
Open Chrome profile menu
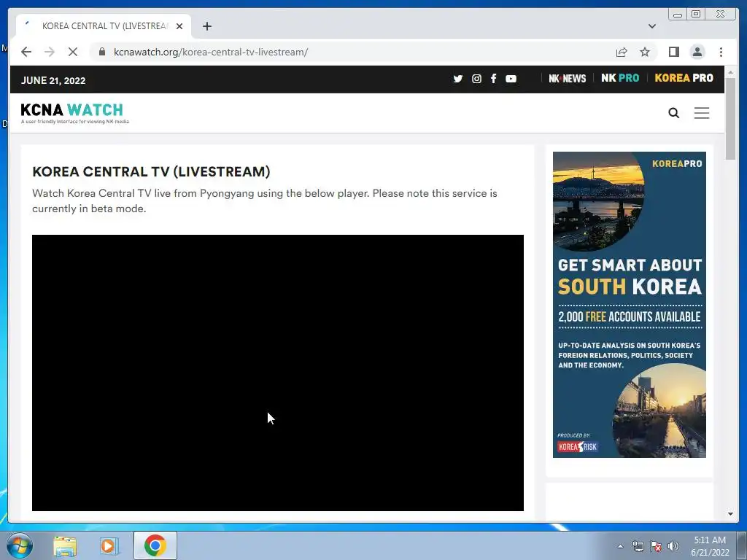coord(697,52)
